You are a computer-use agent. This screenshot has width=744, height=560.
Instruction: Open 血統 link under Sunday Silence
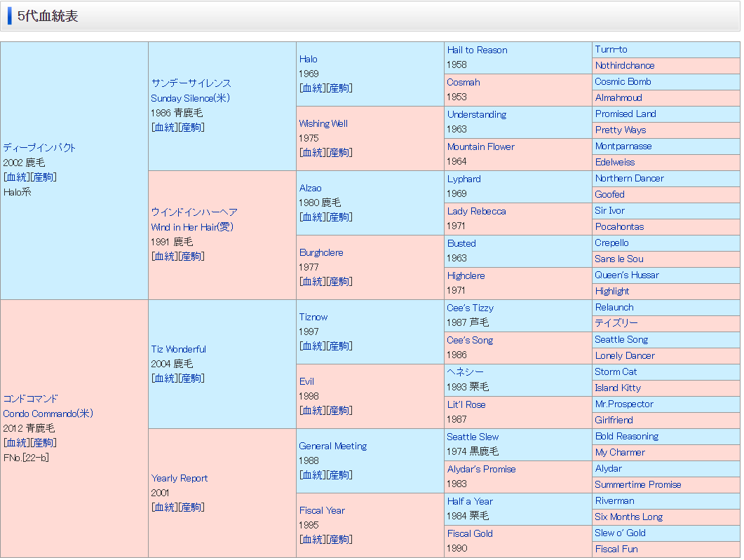click(164, 128)
